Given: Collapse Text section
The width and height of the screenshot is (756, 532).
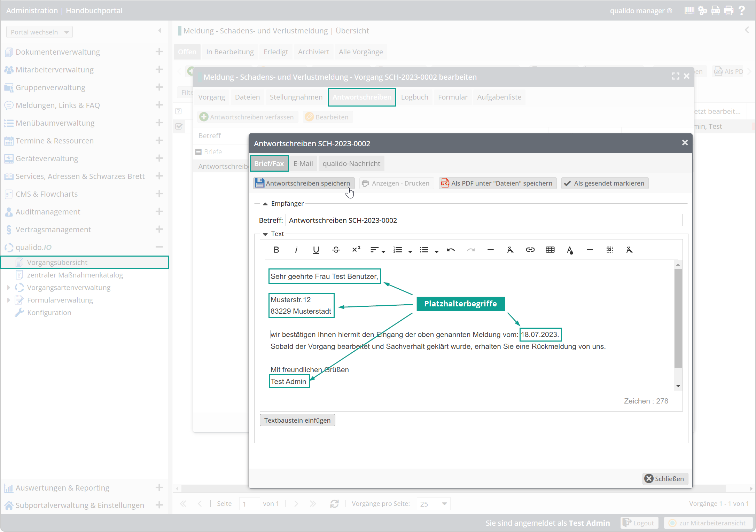Looking at the screenshot, I should (265, 234).
